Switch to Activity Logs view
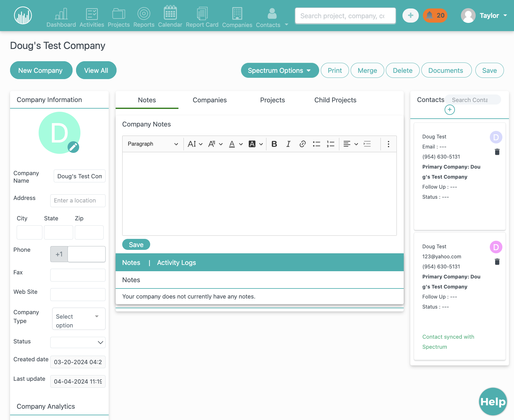 click(x=176, y=262)
